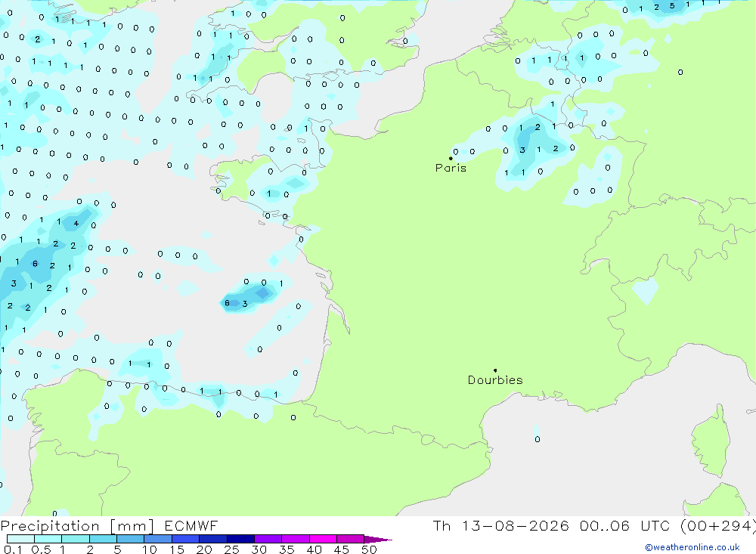The width and height of the screenshot is (756, 554).
Task: Click the Paris location dot marker
Action: [451, 158]
